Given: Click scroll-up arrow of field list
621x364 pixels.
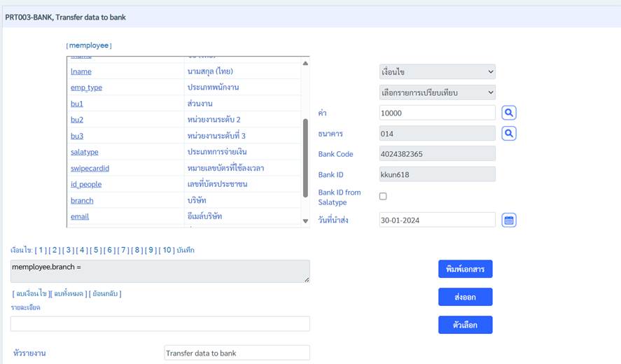Looking at the screenshot, I should click(x=305, y=63).
